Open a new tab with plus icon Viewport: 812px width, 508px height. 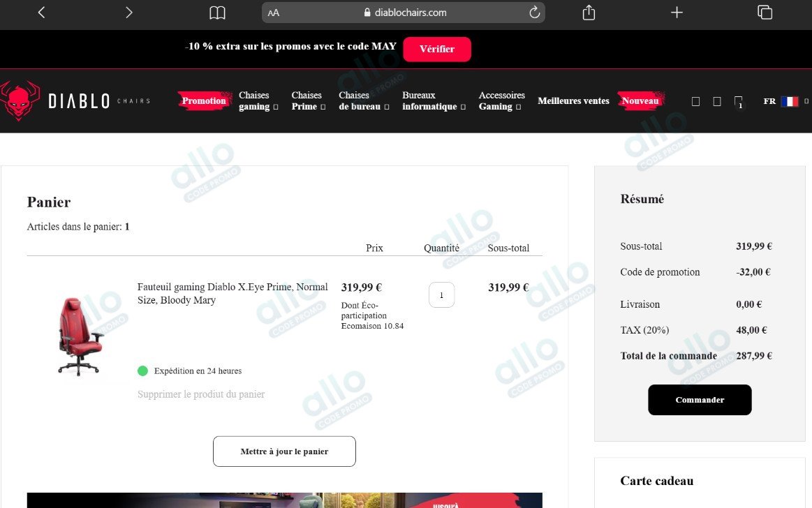point(677,13)
